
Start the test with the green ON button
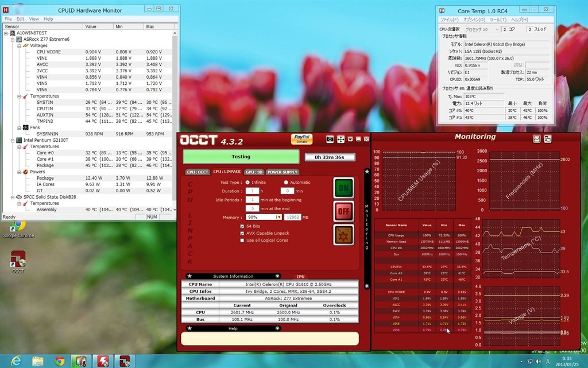pos(343,188)
